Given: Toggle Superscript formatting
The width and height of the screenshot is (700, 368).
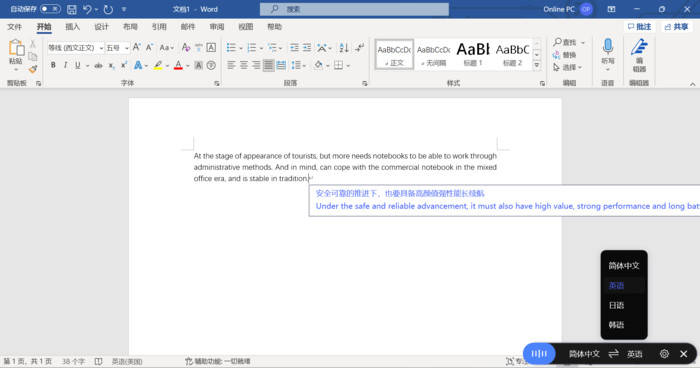Looking at the screenshot, I should [x=124, y=65].
